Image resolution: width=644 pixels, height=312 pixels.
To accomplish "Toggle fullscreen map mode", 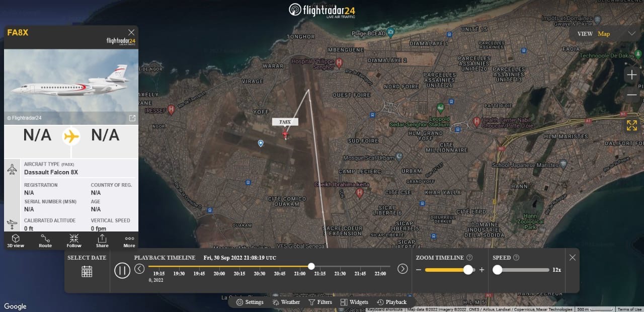I will (x=631, y=125).
